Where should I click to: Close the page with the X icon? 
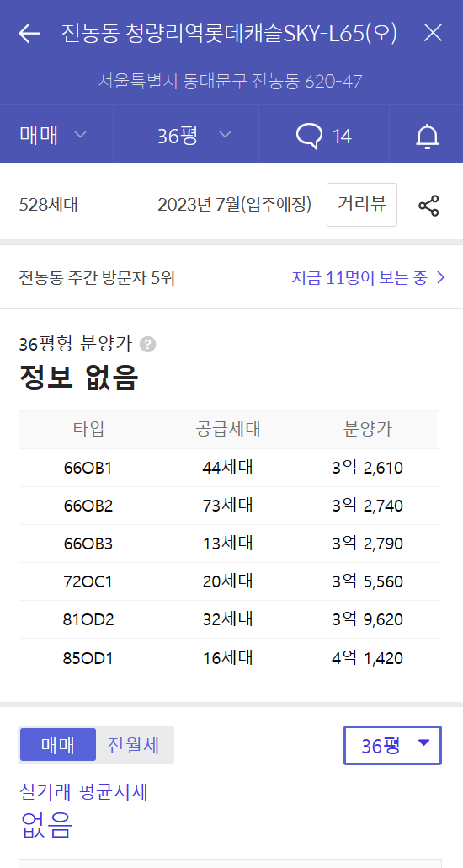click(433, 33)
